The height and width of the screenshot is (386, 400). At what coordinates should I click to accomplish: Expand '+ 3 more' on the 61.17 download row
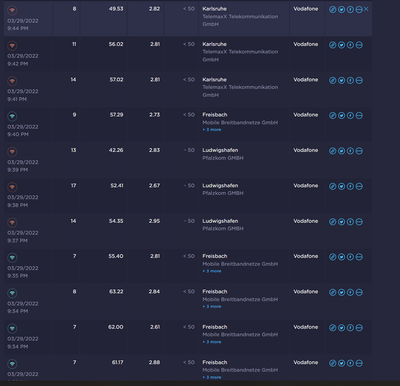point(212,377)
